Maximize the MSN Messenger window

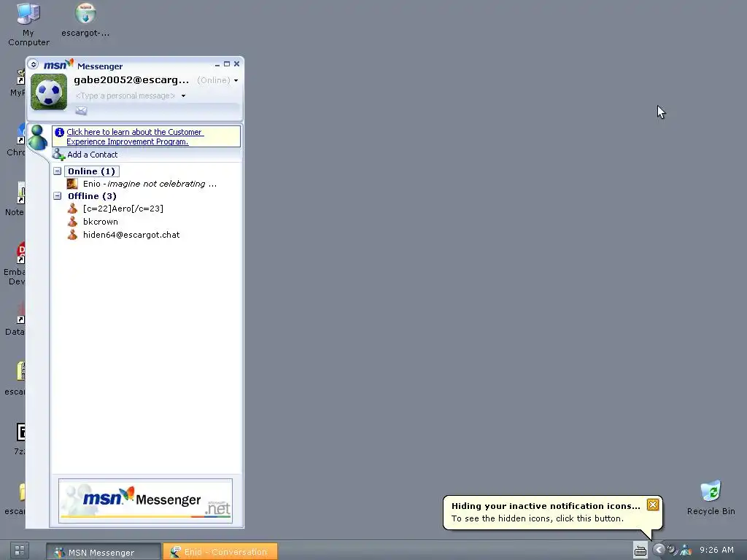coord(227,64)
